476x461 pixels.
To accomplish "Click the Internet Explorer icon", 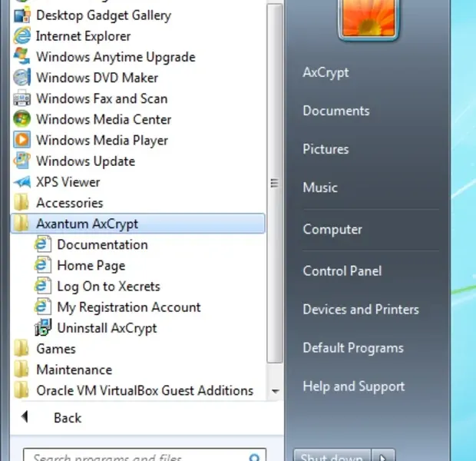I will coord(21,36).
